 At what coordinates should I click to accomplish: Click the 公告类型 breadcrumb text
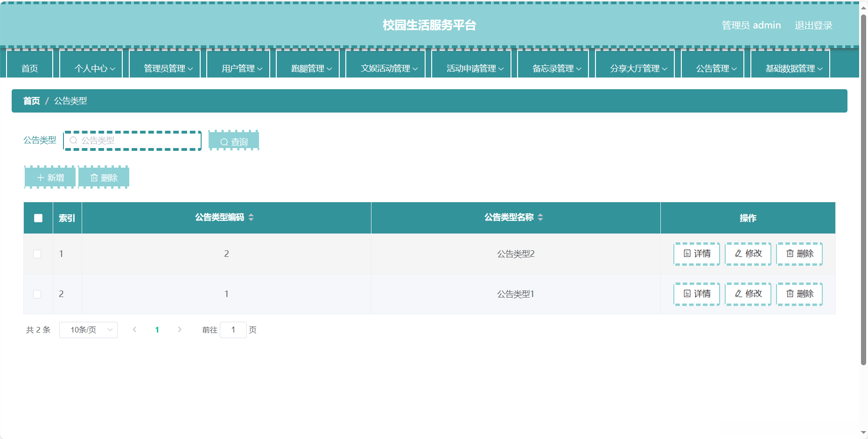(x=70, y=101)
